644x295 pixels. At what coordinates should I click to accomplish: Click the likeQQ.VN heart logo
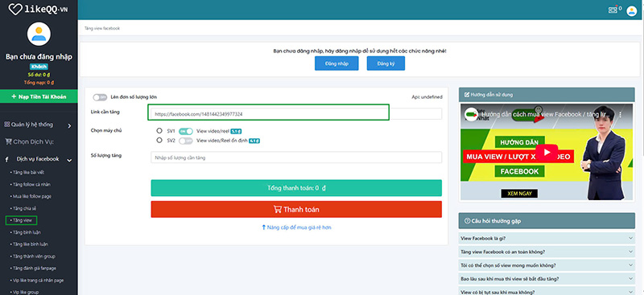(x=15, y=9)
